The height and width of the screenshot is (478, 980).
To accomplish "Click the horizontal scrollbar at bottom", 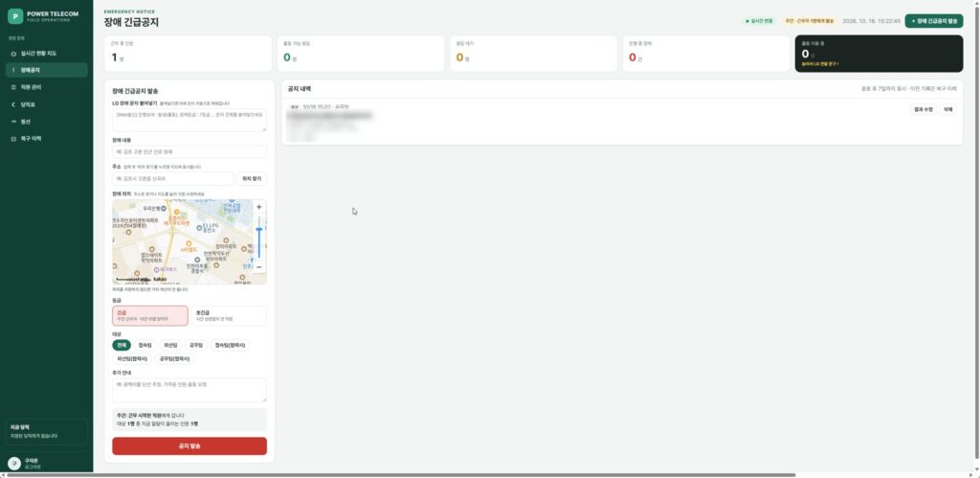I will coord(400,475).
